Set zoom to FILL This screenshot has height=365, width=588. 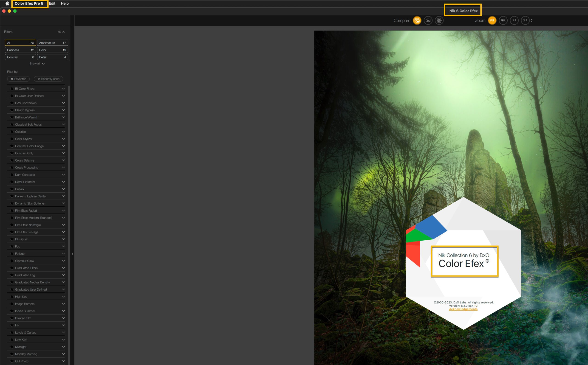tap(503, 20)
